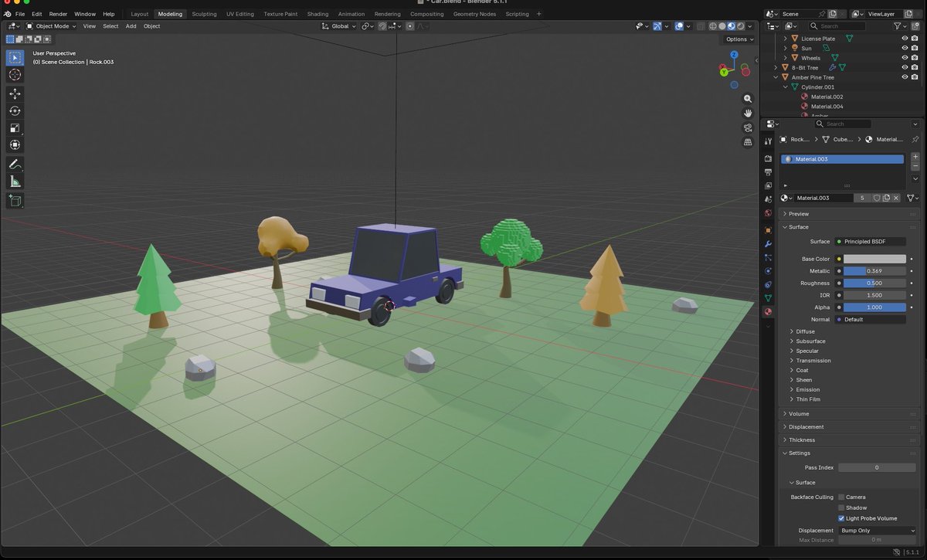Activate the 3D Cursor tool

[15, 75]
